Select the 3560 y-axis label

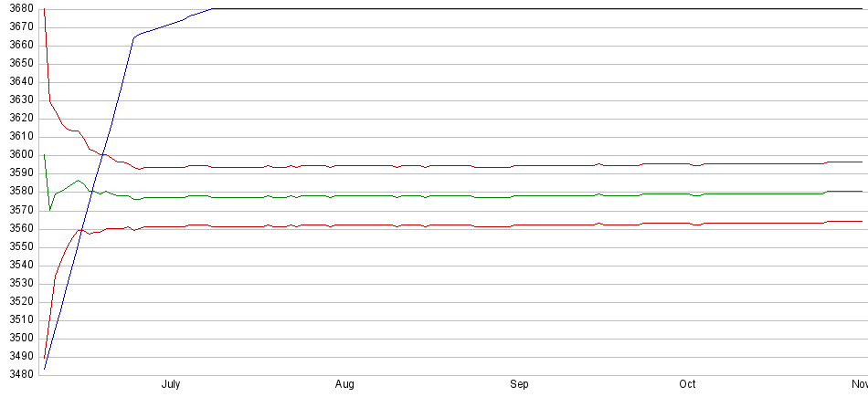click(16, 228)
